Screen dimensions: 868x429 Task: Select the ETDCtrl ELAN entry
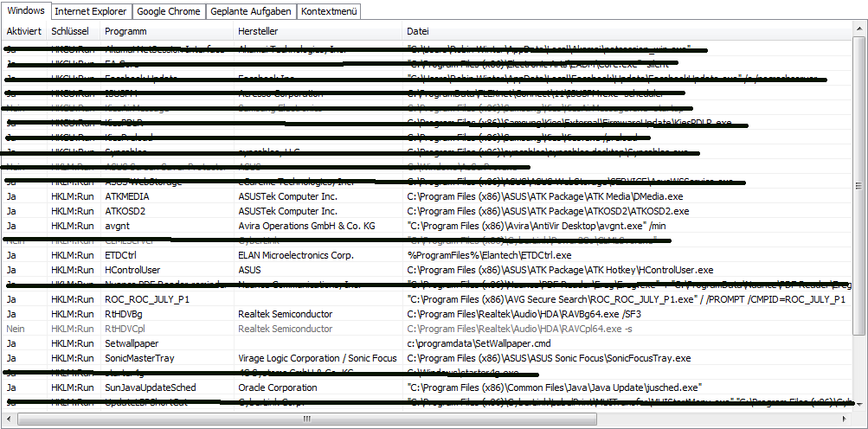[x=121, y=255]
